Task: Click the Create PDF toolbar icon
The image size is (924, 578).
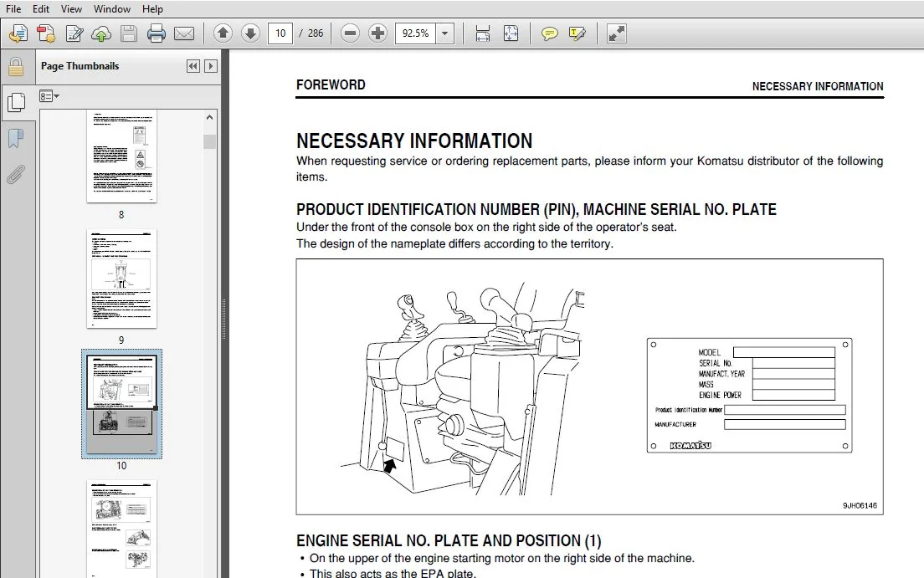Action: pos(18,33)
